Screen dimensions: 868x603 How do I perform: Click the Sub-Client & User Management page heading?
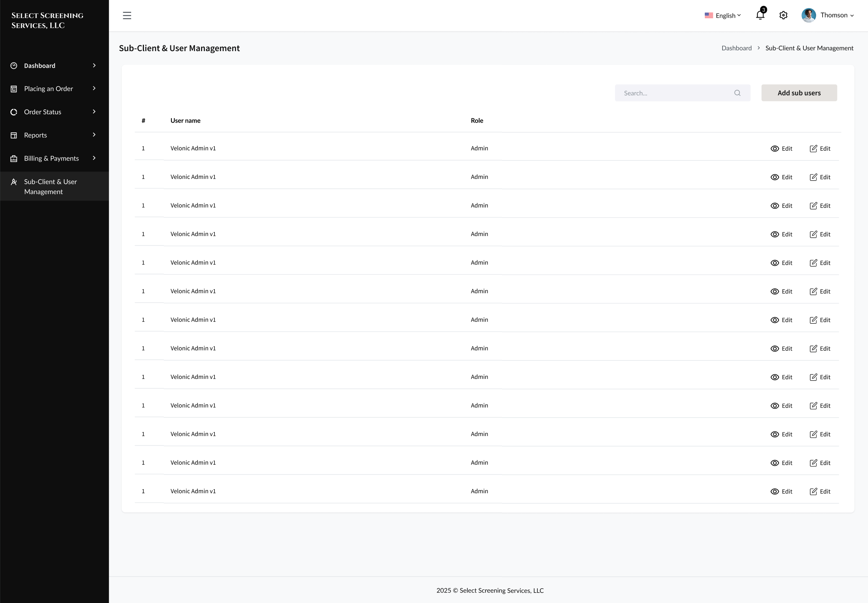point(179,48)
